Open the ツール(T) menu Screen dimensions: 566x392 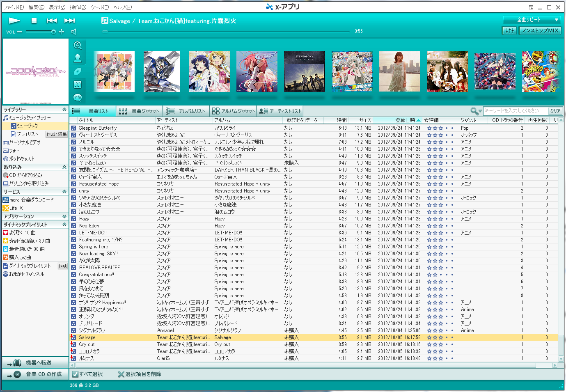[x=100, y=7]
